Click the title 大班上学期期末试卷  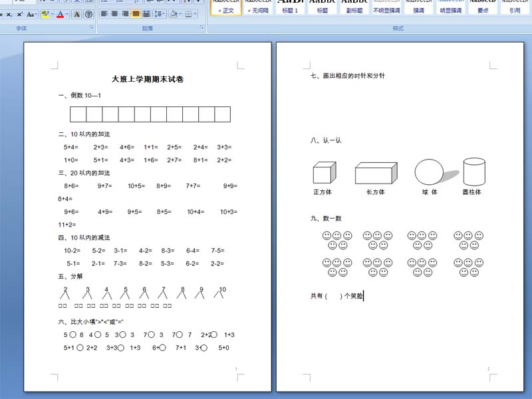pyautogui.click(x=148, y=79)
